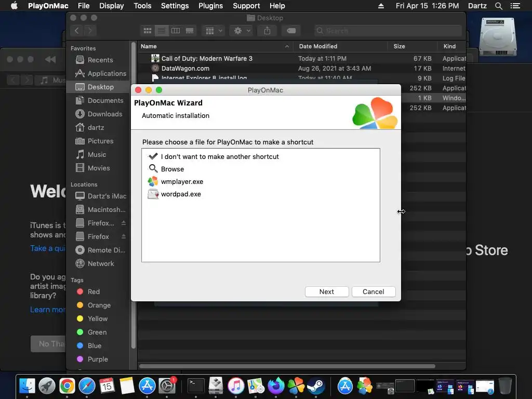This screenshot has width=532, height=399.
Task: Open System Preferences from the Dock
Action: coord(167,386)
